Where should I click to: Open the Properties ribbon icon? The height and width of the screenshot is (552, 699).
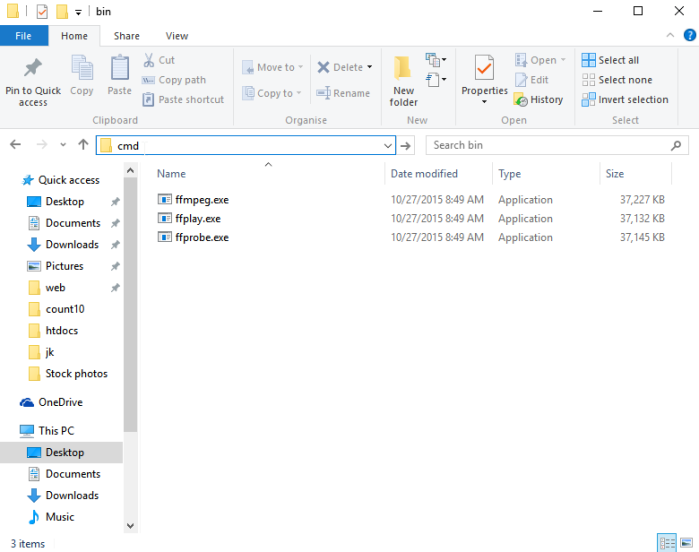coord(484,68)
